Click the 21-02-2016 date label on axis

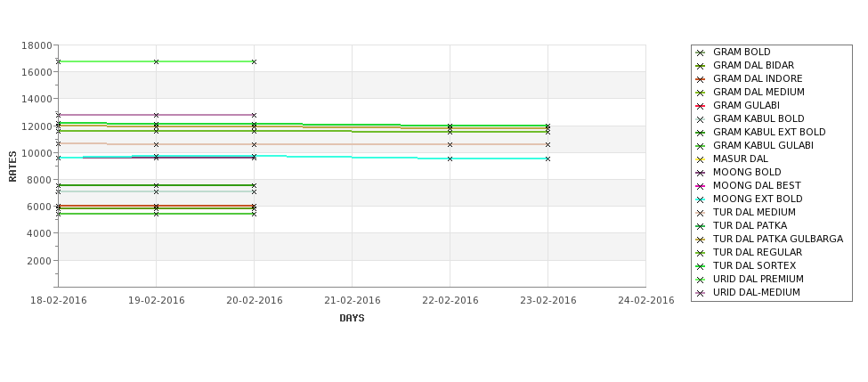(x=352, y=301)
